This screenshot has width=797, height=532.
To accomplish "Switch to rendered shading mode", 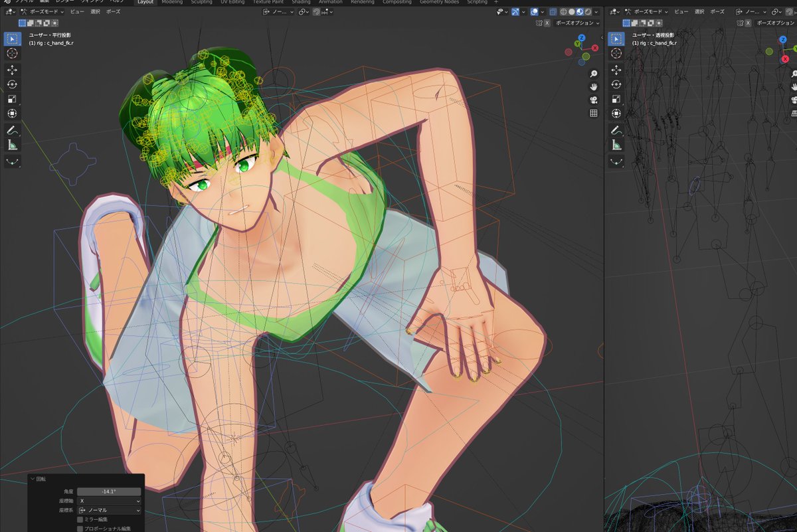I will pyautogui.click(x=588, y=11).
